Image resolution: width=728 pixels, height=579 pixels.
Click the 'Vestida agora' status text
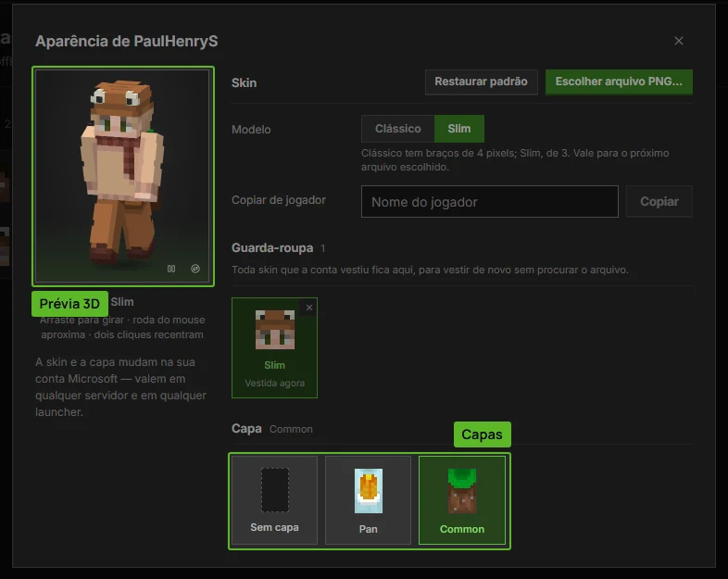[275, 383]
